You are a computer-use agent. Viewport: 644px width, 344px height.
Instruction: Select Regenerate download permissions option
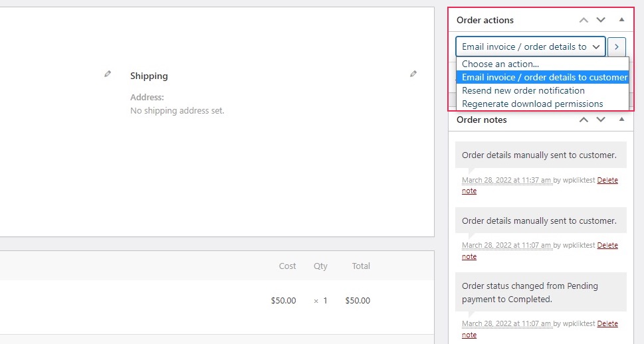tap(542, 104)
